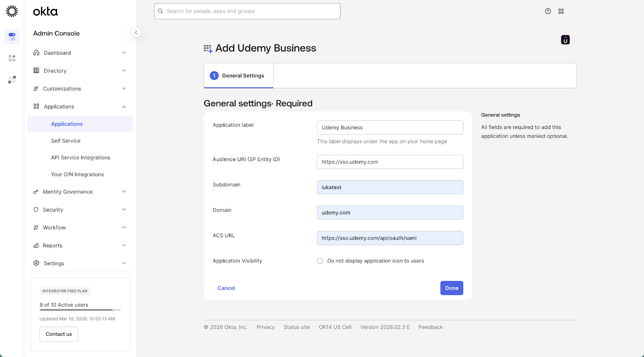Click the Admin Console heading
This screenshot has height=357, width=644.
(56, 33)
